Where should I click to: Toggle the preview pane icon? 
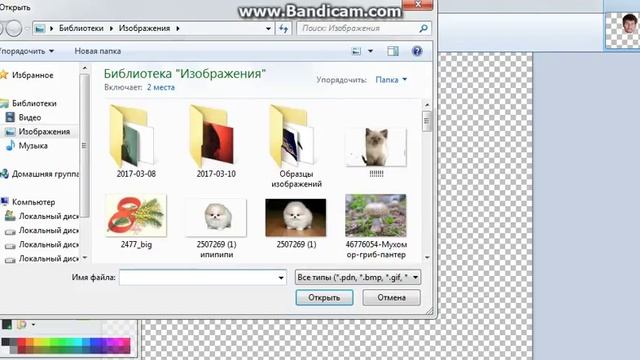pos(393,51)
